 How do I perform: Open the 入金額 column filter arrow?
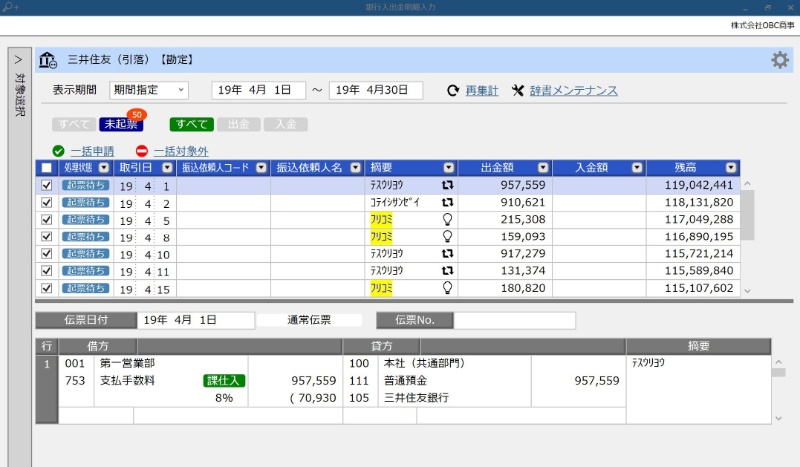click(637, 168)
